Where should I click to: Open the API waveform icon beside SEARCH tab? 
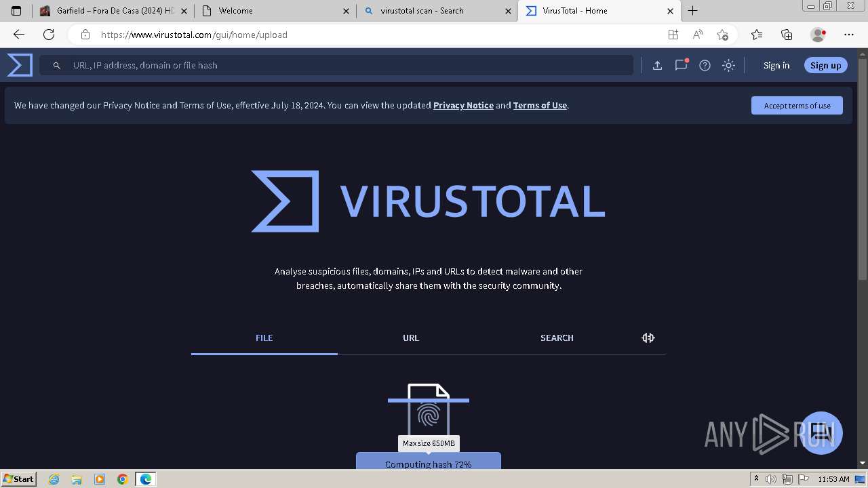coord(648,338)
